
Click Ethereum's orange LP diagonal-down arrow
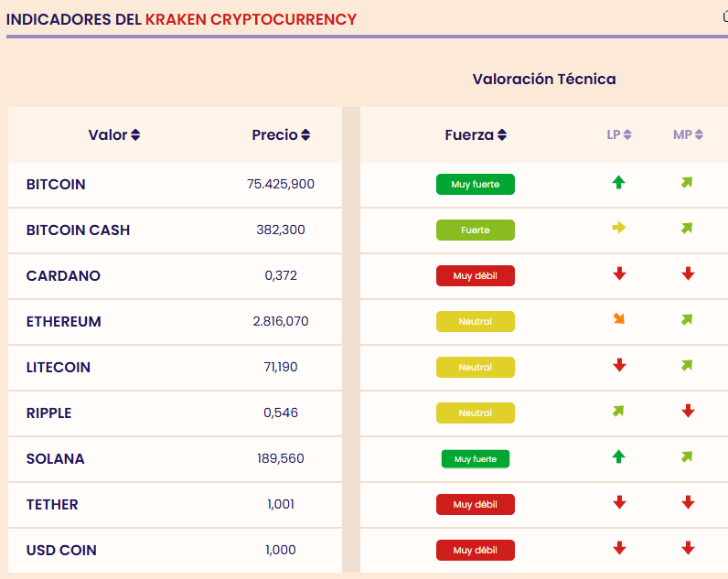tap(619, 319)
